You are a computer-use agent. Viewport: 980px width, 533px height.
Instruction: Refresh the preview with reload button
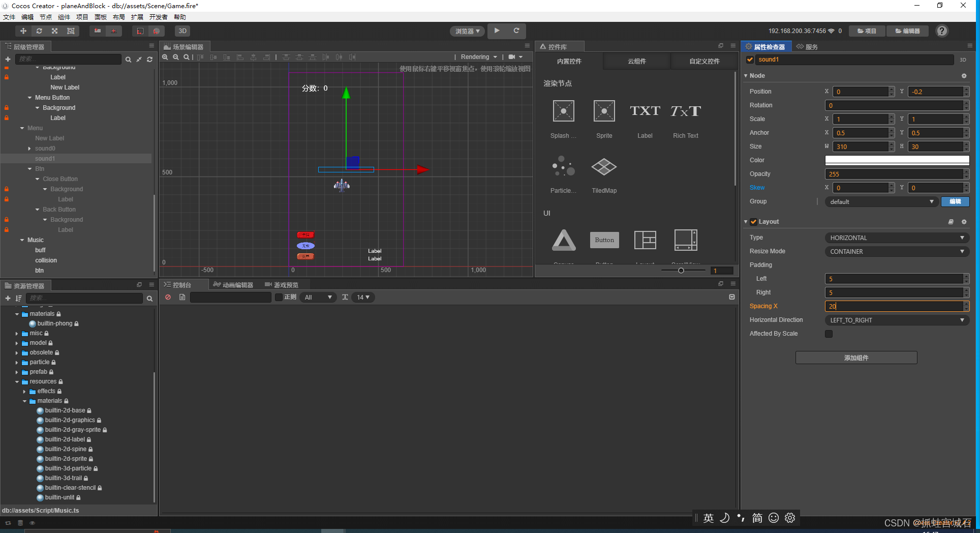coord(516,31)
